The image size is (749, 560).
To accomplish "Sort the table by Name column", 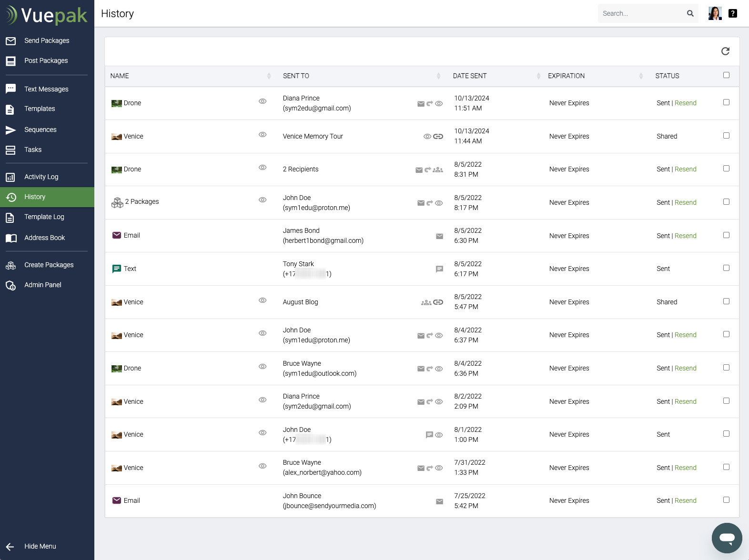I will (269, 76).
